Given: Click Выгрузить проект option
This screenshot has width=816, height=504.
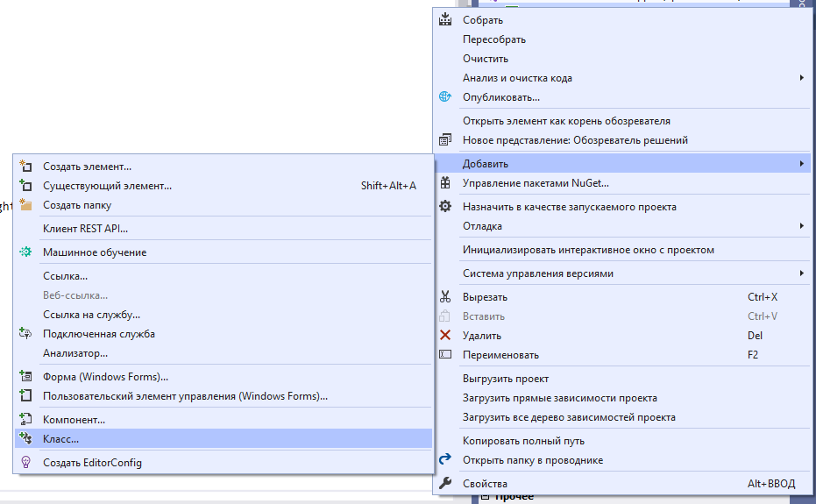Looking at the screenshot, I should pos(506,379).
